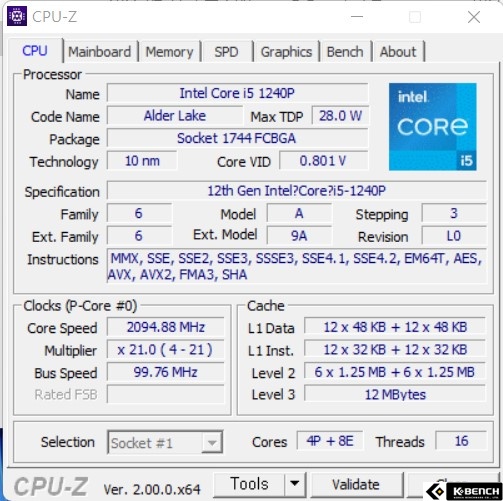The height and width of the screenshot is (501, 503).
Task: Click the version text Ver. 2.00.0.x64
Action: coord(152,489)
